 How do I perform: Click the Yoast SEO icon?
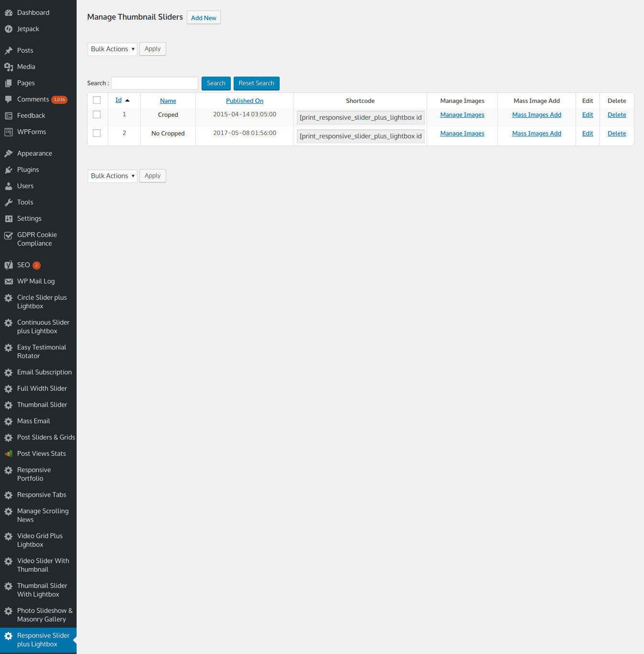[9, 265]
